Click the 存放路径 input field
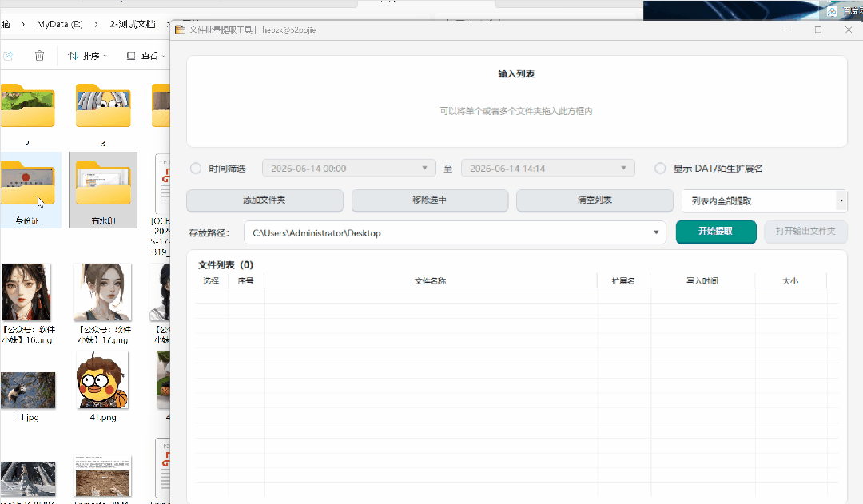The height and width of the screenshot is (504, 863). coord(455,232)
